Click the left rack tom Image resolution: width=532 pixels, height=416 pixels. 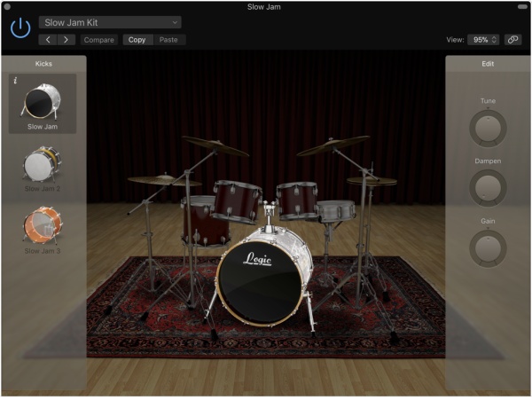237,202
